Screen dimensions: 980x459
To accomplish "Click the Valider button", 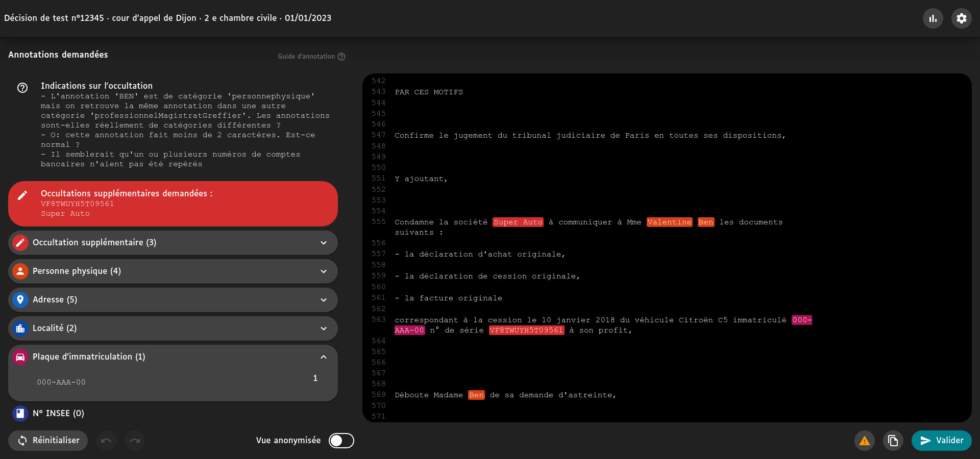I will pyautogui.click(x=942, y=441).
